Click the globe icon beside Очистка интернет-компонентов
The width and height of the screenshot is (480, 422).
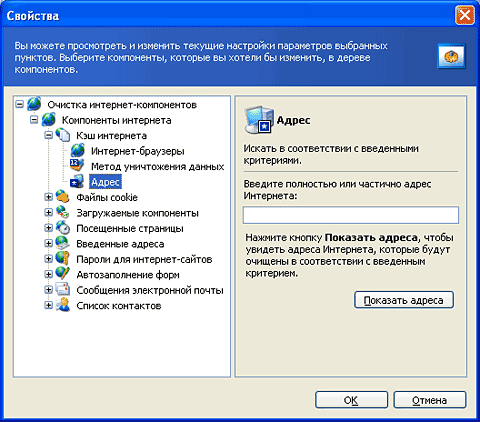point(34,104)
